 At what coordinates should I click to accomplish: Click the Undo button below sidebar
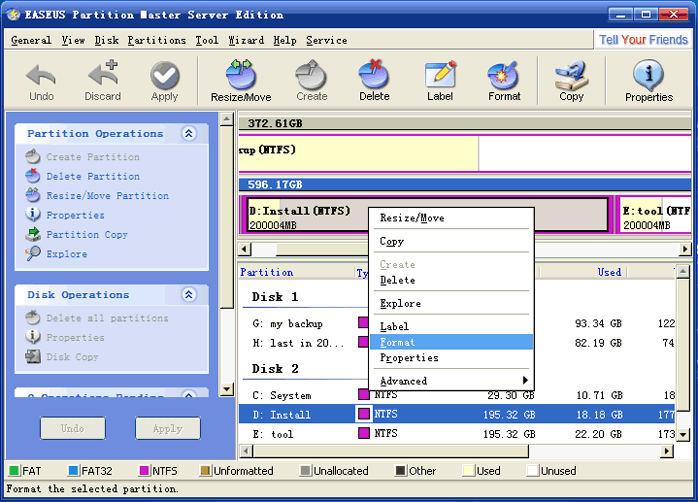coord(73,428)
